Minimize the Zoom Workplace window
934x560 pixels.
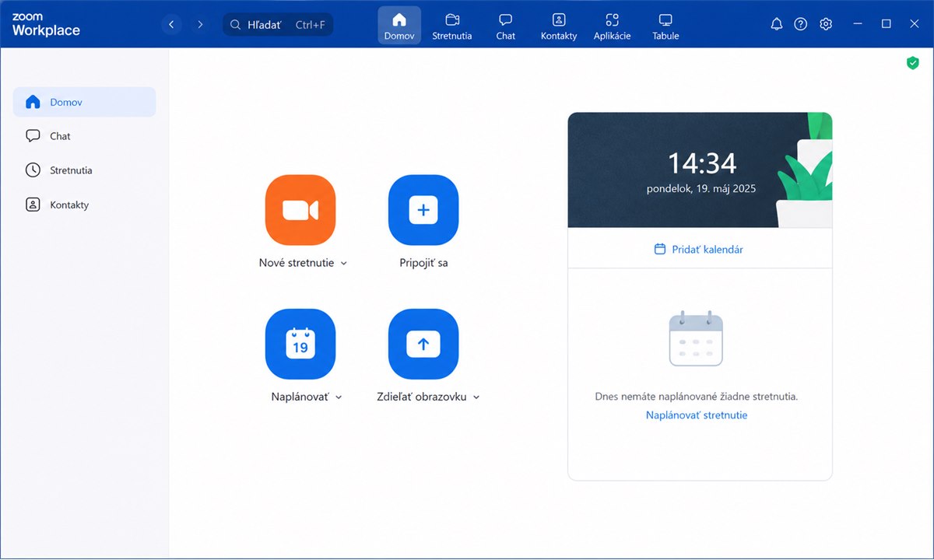coord(858,24)
